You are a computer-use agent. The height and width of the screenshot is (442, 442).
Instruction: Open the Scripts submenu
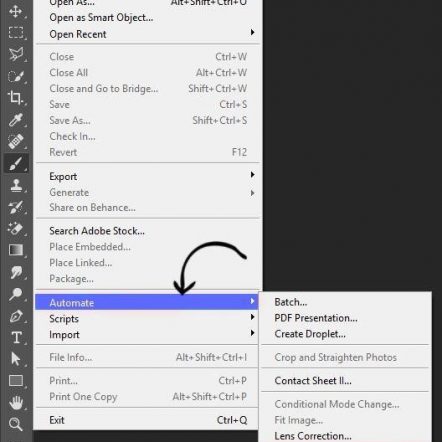[x=147, y=319]
